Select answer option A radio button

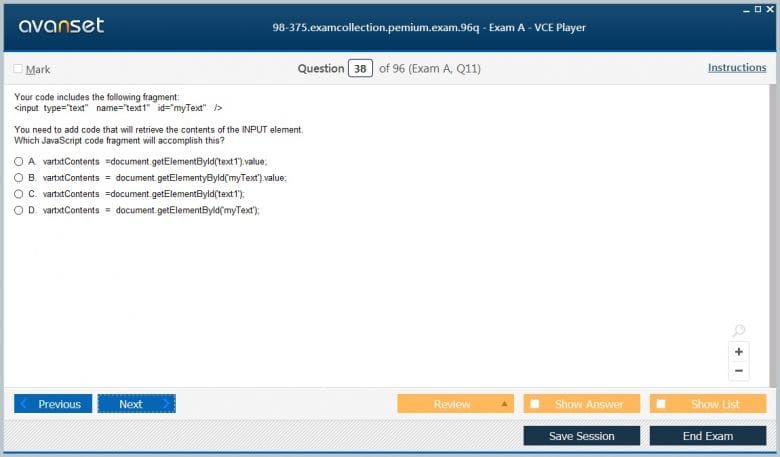pyautogui.click(x=18, y=161)
